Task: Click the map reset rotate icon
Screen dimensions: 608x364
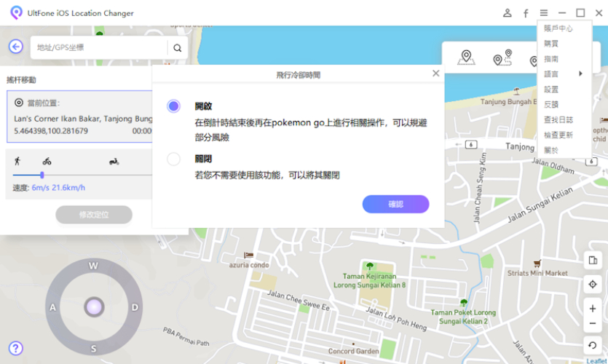Action: coord(593,346)
